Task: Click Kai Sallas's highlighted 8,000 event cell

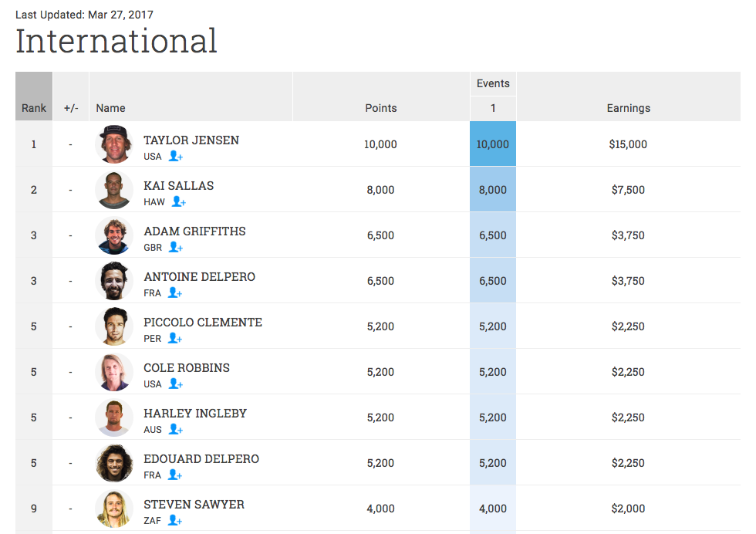Action: tap(493, 190)
